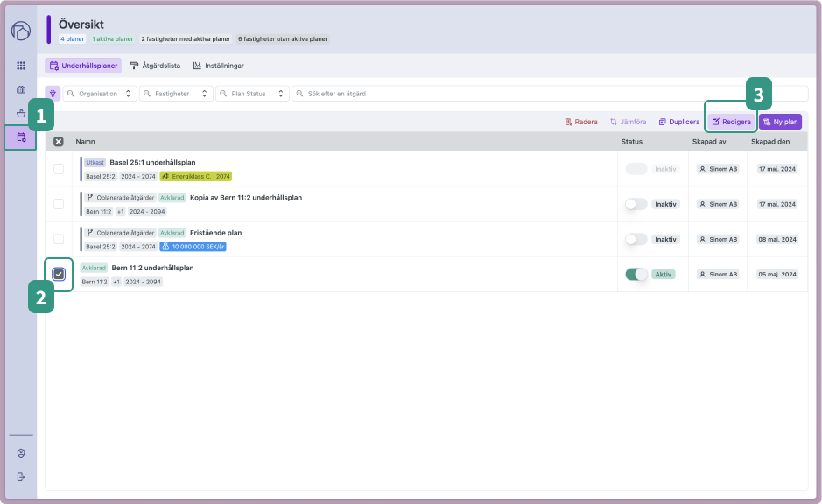The image size is (822, 504).
Task: Click the '17 maj. 2024' date for Basel 25:1
Action: pos(777,169)
